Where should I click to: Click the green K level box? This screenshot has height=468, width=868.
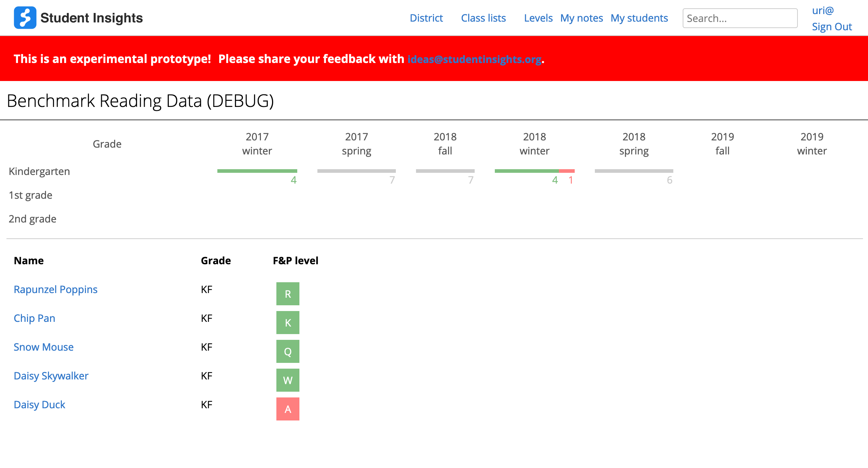point(288,323)
